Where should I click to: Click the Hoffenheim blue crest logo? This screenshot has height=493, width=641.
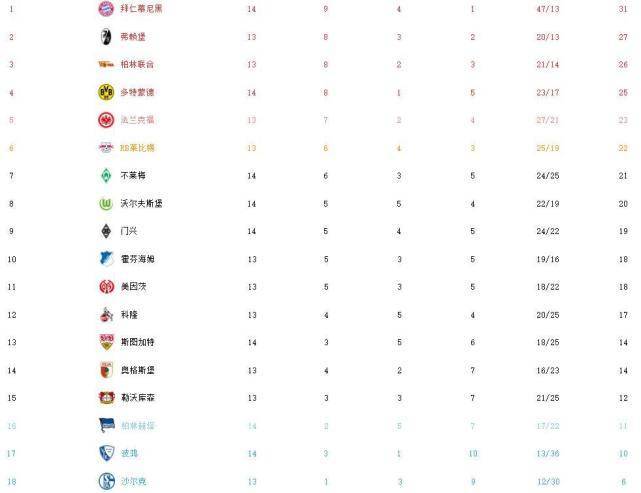(106, 259)
